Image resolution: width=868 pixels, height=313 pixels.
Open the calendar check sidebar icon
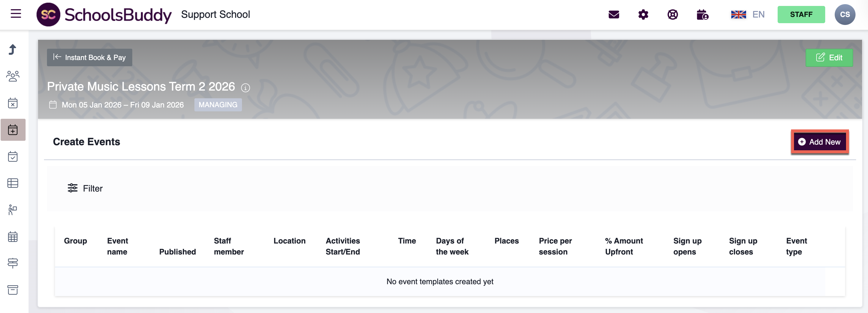[13, 156]
